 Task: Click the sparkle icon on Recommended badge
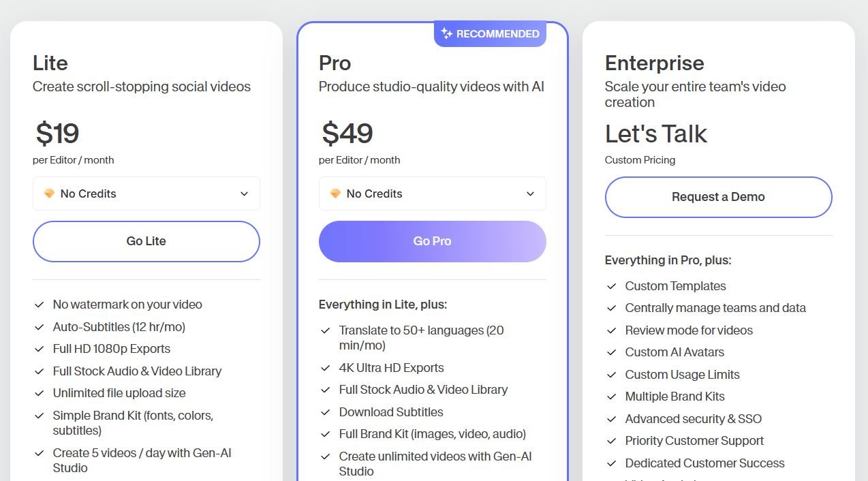[447, 33]
